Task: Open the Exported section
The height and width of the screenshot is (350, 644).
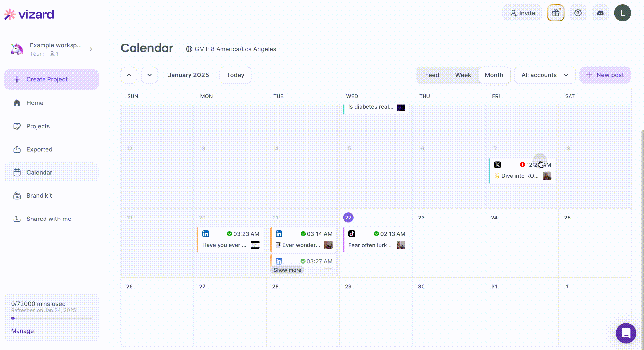Action: pyautogui.click(x=39, y=149)
